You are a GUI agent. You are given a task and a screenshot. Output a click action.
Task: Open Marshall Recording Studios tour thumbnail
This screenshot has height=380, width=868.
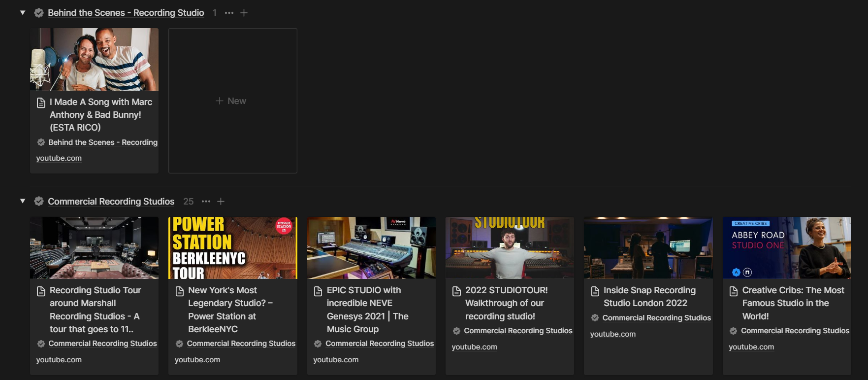[x=94, y=248]
